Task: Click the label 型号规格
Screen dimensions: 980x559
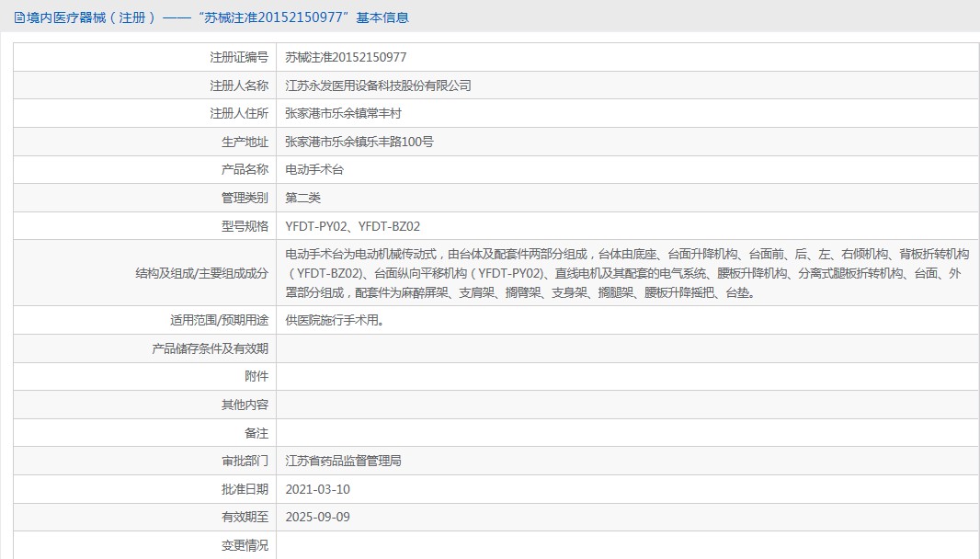Action: [x=245, y=226]
